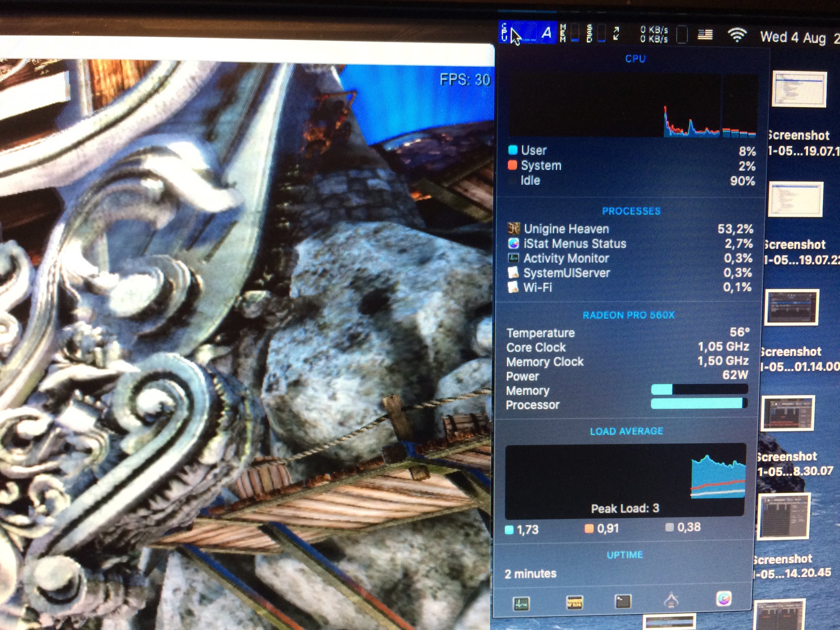This screenshot has width=840, height=630.
Task: Click the Radeon Pro 560X section header
Action: point(628,315)
